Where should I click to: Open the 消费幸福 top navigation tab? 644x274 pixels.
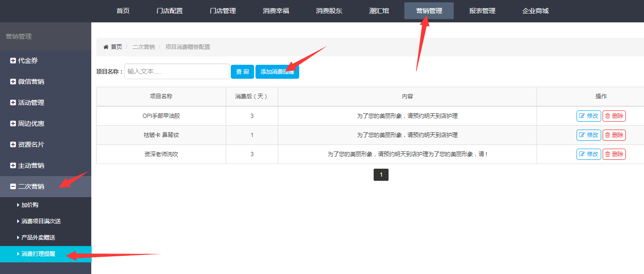[276, 11]
